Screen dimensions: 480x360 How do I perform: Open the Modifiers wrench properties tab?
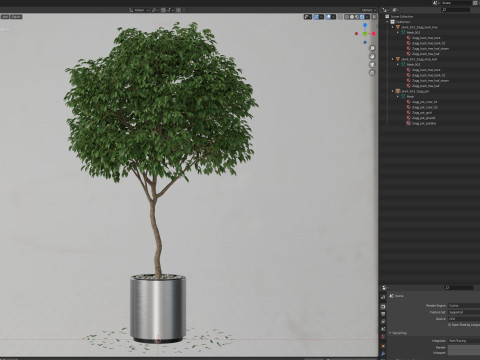[x=383, y=354]
